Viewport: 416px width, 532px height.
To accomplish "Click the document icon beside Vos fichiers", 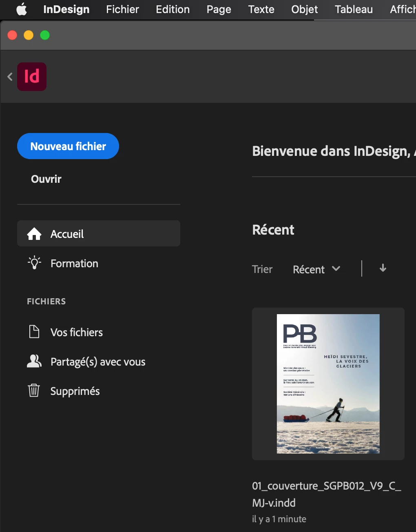I will [x=34, y=332].
